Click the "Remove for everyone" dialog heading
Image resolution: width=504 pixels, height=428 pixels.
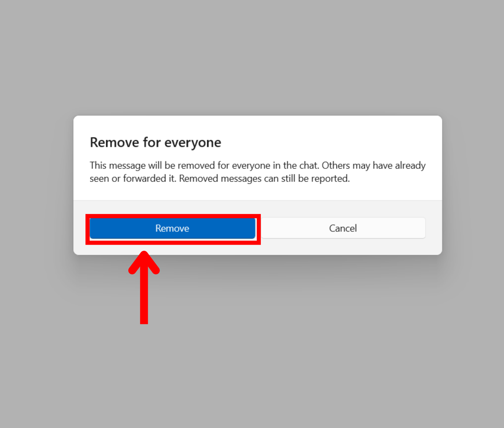click(155, 143)
